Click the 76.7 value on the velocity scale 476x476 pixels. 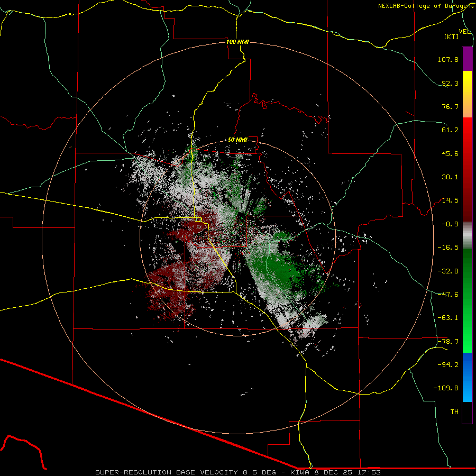[450, 106]
